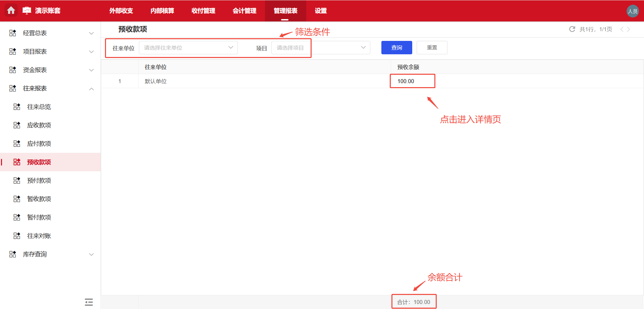Click the 演示账套 book icon
Viewport: 644px width, 309px height.
tap(27, 10)
